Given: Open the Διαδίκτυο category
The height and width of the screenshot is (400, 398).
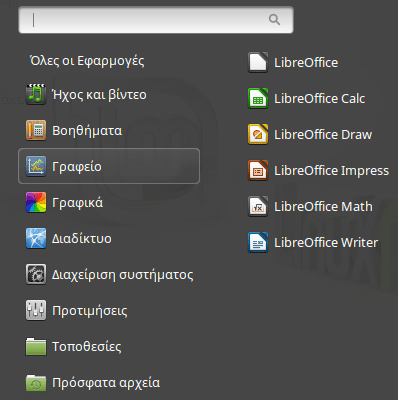Looking at the screenshot, I should point(82,239).
